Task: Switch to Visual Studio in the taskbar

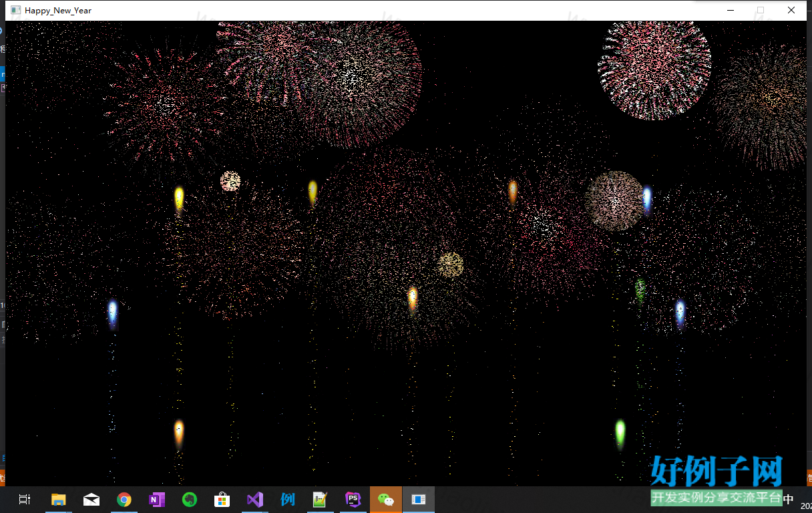Action: [255, 500]
